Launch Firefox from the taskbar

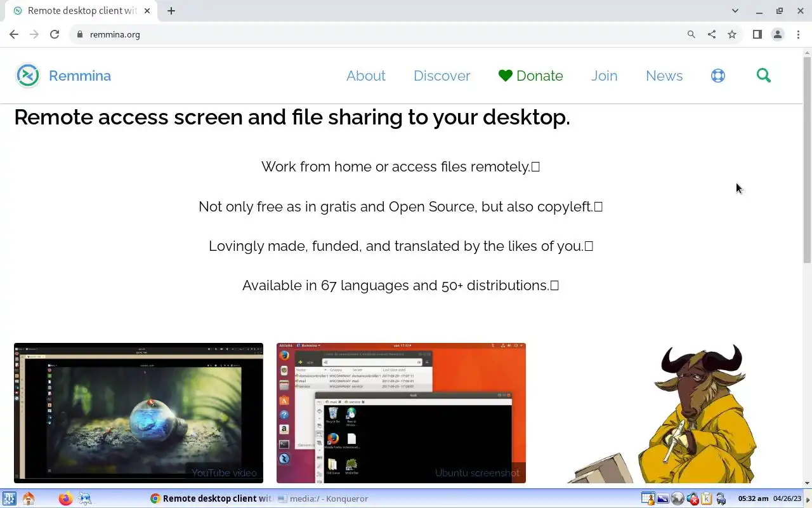pyautogui.click(x=65, y=498)
